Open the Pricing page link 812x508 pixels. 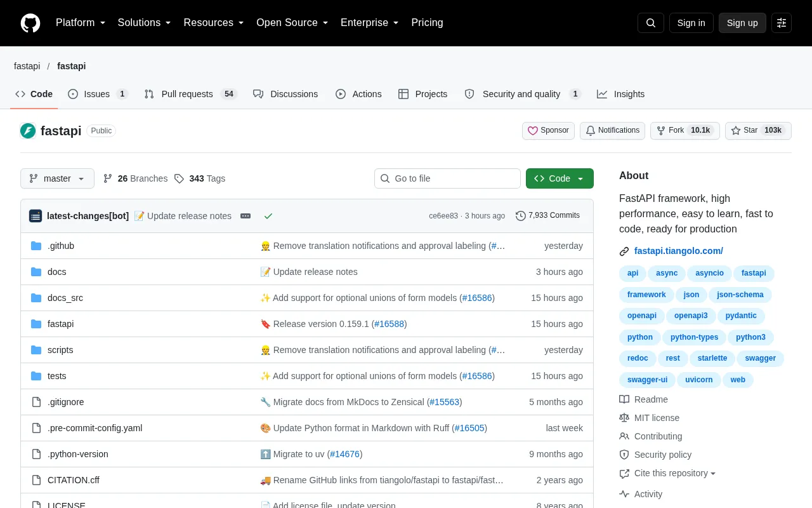(427, 23)
